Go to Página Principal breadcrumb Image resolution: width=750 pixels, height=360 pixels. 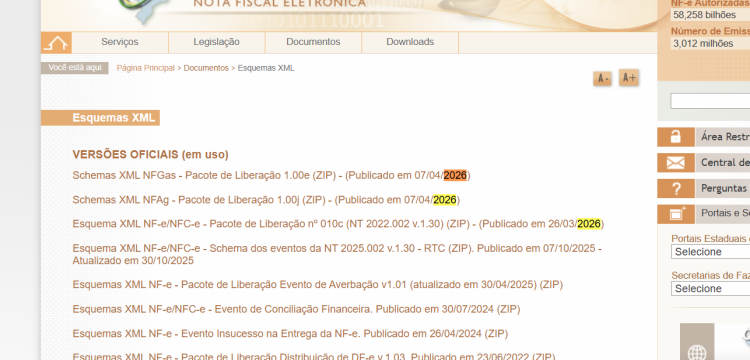tap(145, 68)
